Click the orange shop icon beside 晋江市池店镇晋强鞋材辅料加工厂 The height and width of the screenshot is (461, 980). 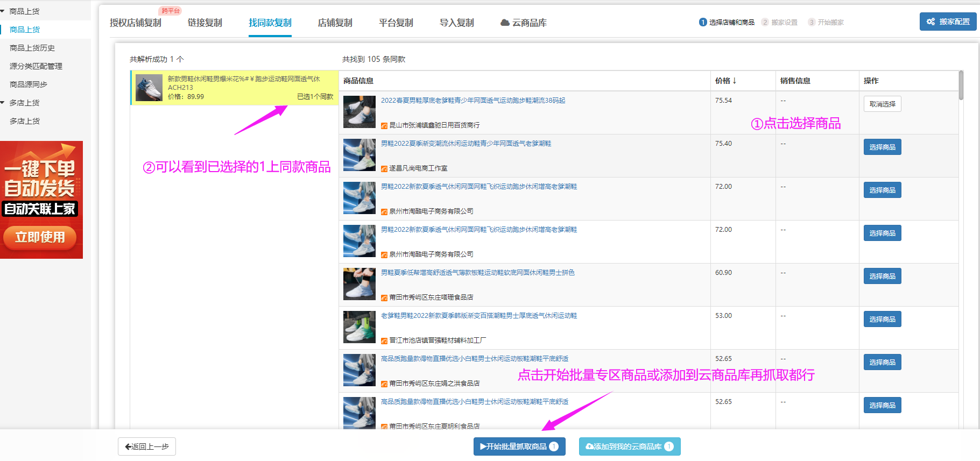384,341
